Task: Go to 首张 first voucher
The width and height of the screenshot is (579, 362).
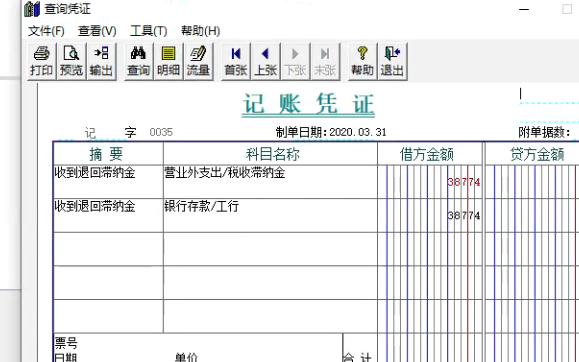Action: click(236, 61)
